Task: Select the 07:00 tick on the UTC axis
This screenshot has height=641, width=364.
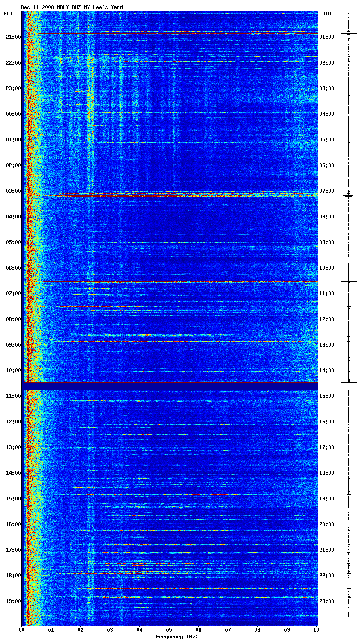Action: tap(327, 191)
